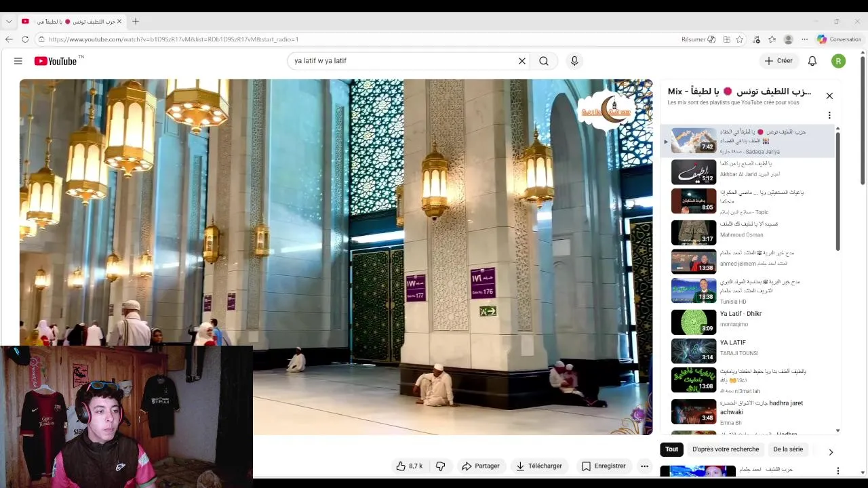Click the browser address bar URL
This screenshot has width=868, height=488.
pos(173,39)
